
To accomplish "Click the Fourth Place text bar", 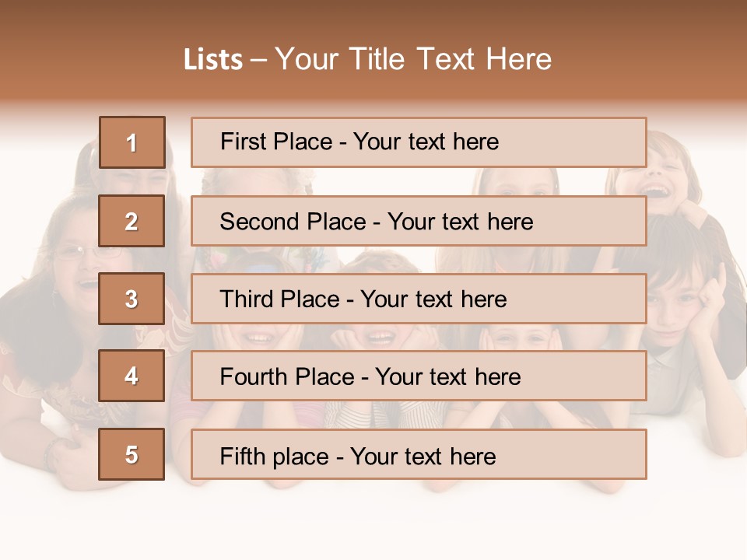I will pyautogui.click(x=419, y=376).
